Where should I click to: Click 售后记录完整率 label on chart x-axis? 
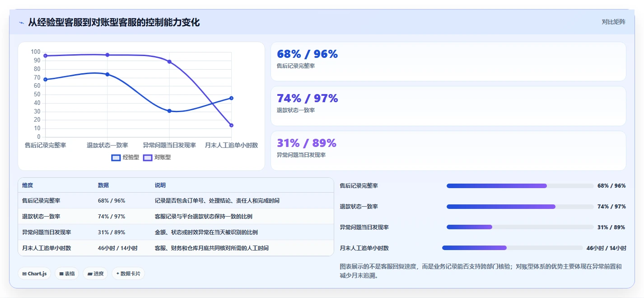click(x=46, y=145)
